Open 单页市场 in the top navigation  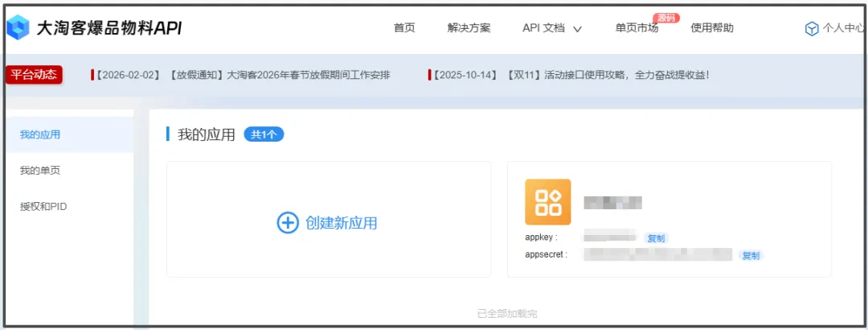[x=637, y=28]
